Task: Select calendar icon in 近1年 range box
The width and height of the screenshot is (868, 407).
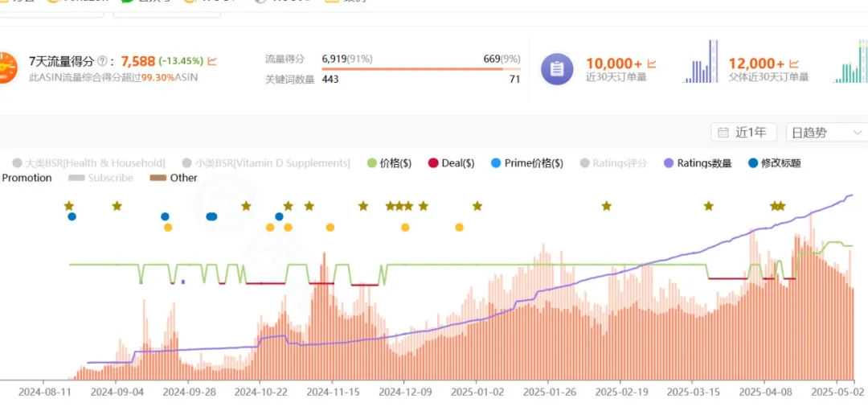Action: [723, 133]
